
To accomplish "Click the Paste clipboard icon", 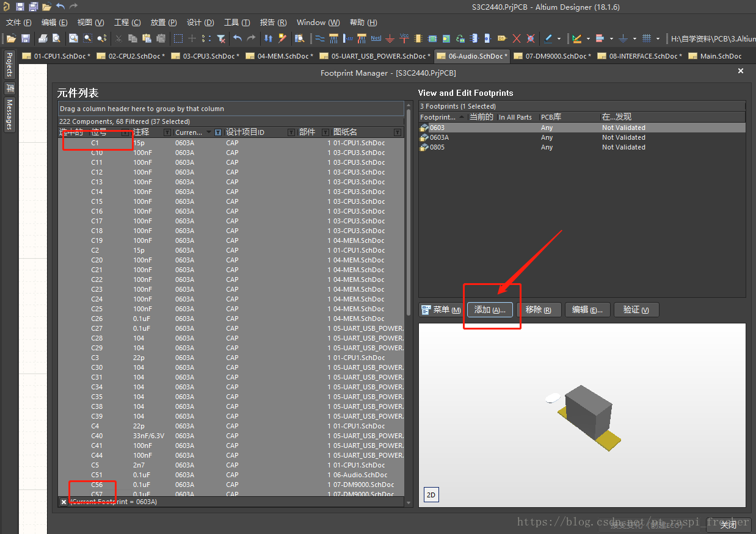I will [147, 38].
